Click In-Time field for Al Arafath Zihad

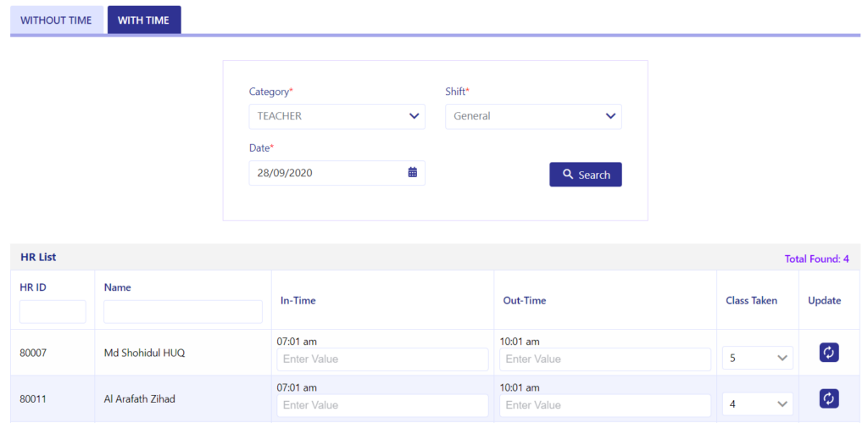coord(382,405)
